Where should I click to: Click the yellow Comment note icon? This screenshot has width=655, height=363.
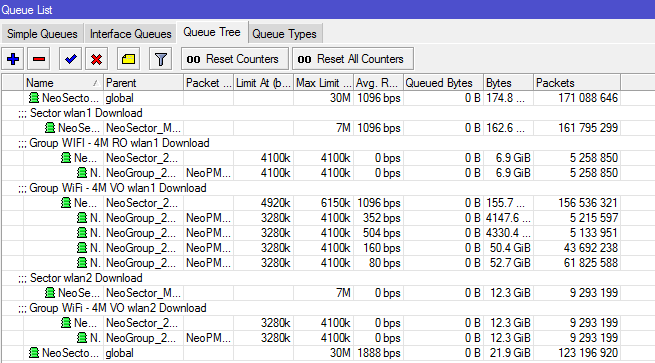pyautogui.click(x=128, y=59)
